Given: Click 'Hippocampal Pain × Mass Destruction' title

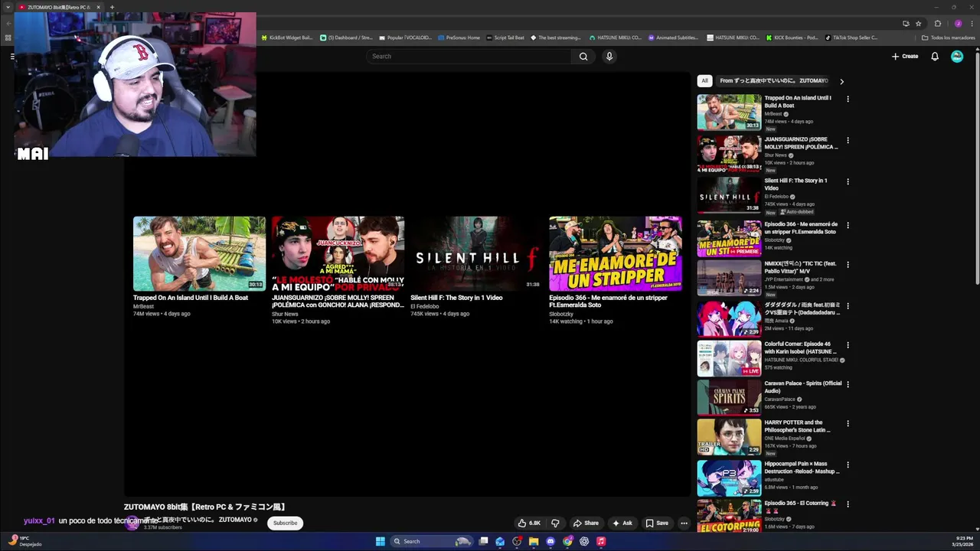Looking at the screenshot, I should pos(802,468).
